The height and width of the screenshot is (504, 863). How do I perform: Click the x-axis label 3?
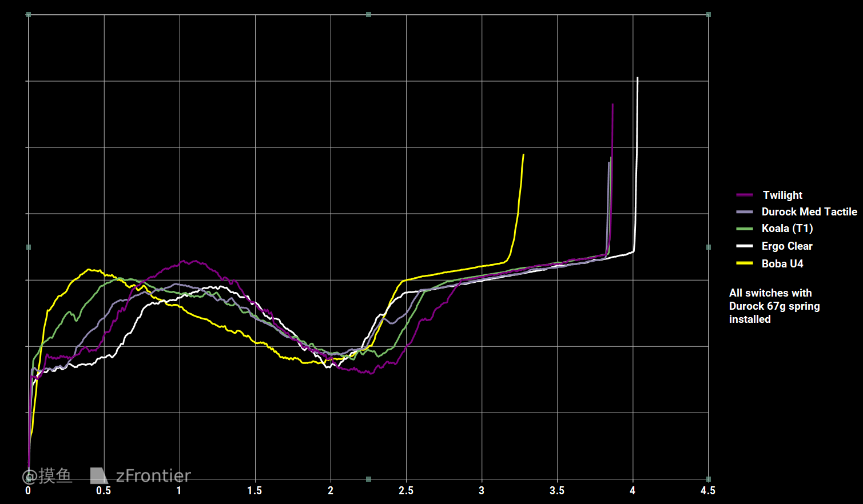pos(482,491)
